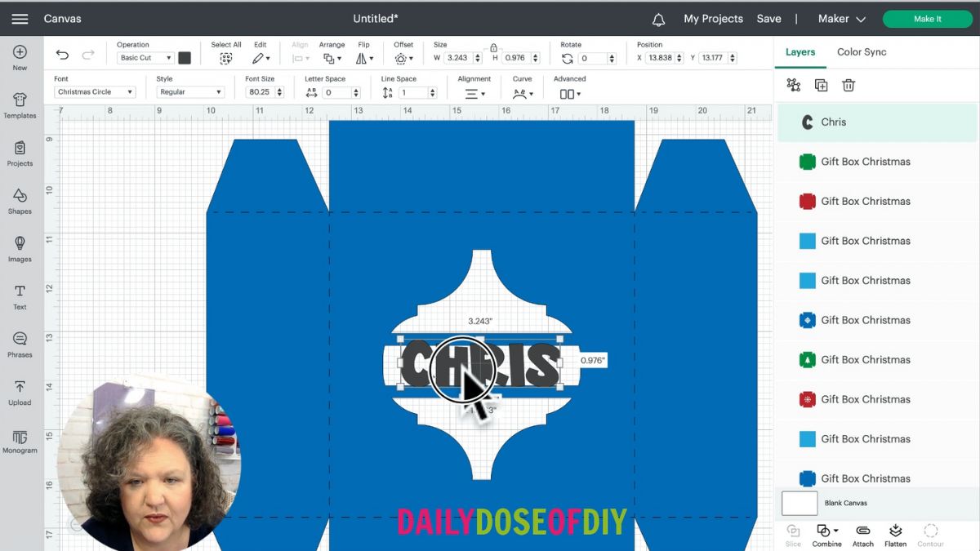
Task: Click the Undo arrow icon
Action: [62, 55]
